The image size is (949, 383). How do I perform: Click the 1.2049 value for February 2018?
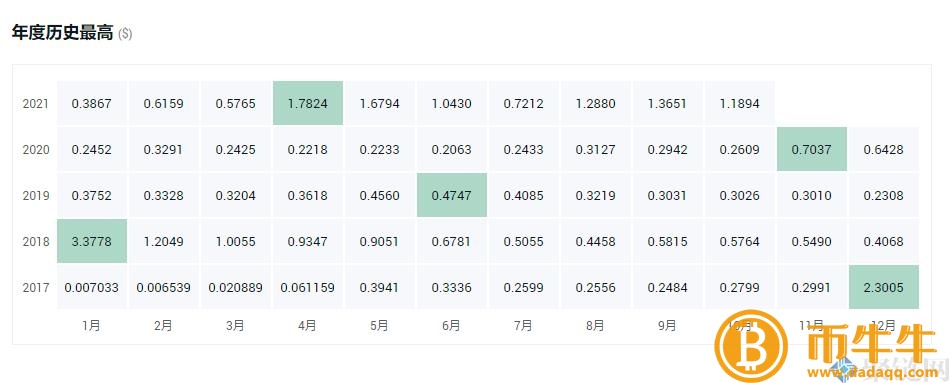pos(163,241)
